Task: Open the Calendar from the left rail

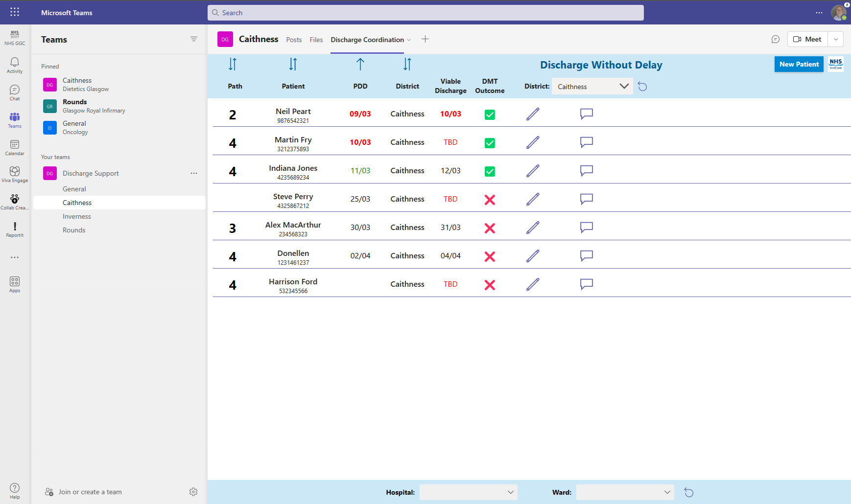Action: click(14, 147)
